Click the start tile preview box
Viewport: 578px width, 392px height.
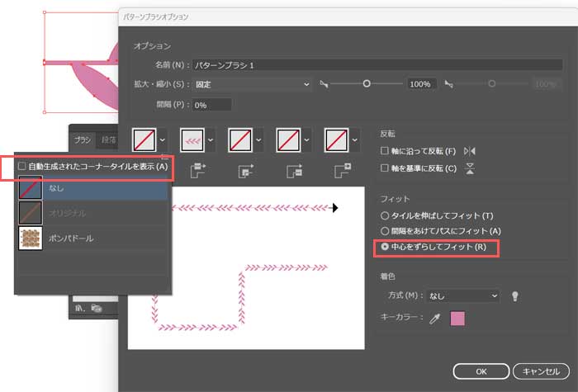(288, 140)
